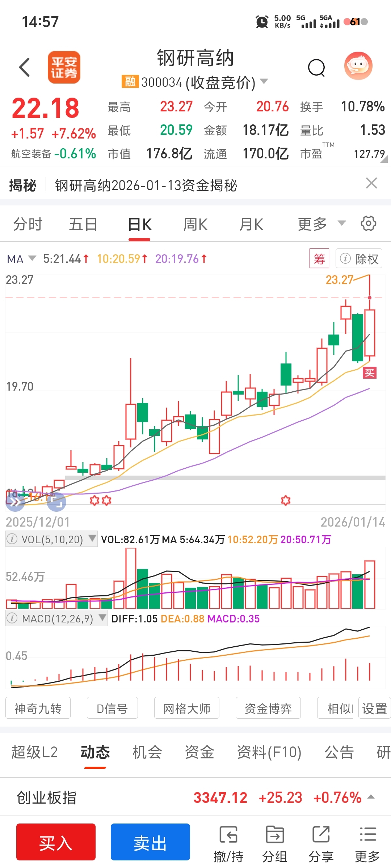Switch to 资金 tab
The height and width of the screenshot is (868, 391).
point(199,752)
